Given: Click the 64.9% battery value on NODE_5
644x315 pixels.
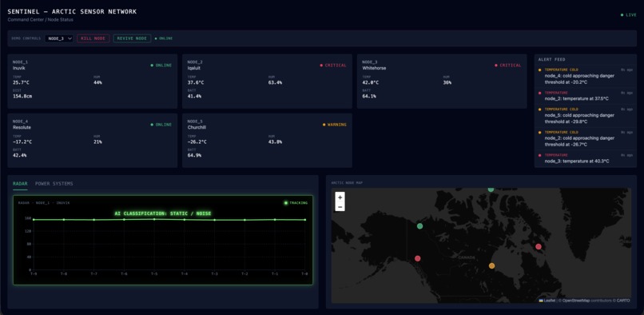Looking at the screenshot, I should point(194,155).
